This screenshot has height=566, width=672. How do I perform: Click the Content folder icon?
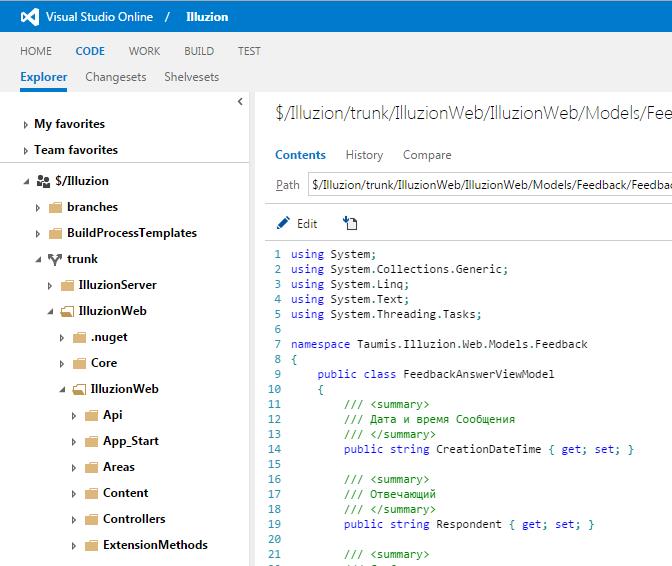click(91, 494)
